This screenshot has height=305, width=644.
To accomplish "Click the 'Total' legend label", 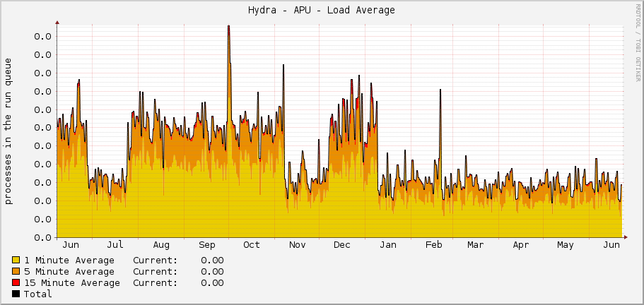I will click(37, 294).
